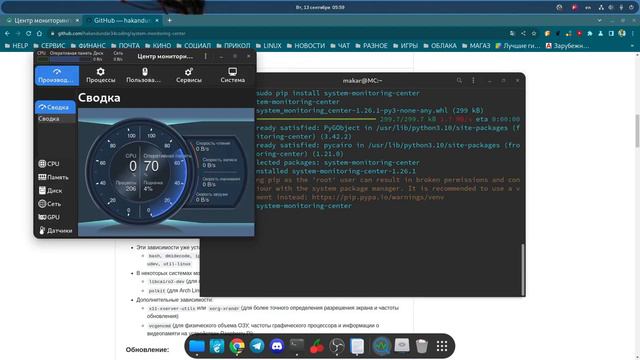Image resolution: width=640 pixels, height=360 pixels.
Task: Open the Процессы tab in monitoring center
Action: click(100, 76)
